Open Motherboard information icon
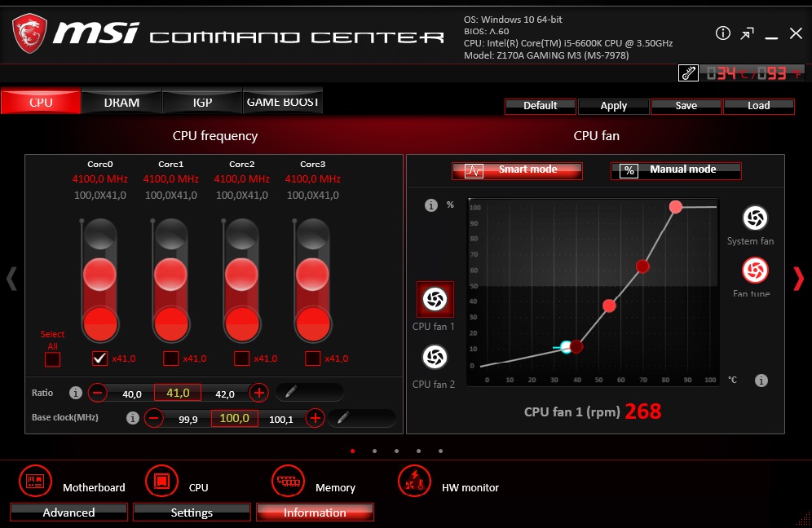Screen dimensions: 812x528 tap(35, 481)
